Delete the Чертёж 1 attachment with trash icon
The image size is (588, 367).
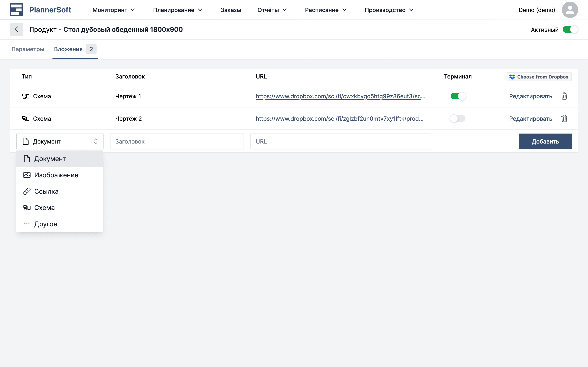(x=564, y=96)
